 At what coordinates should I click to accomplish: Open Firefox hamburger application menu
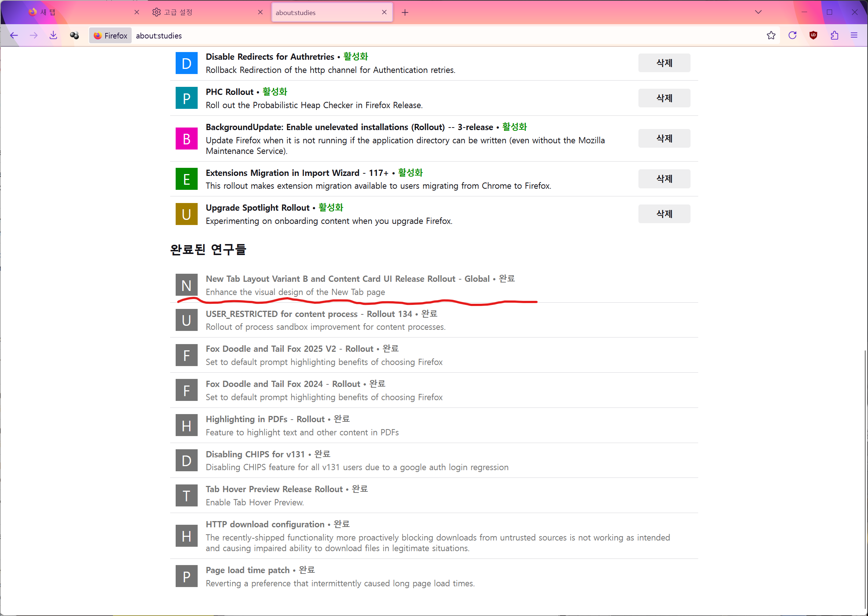coord(854,36)
